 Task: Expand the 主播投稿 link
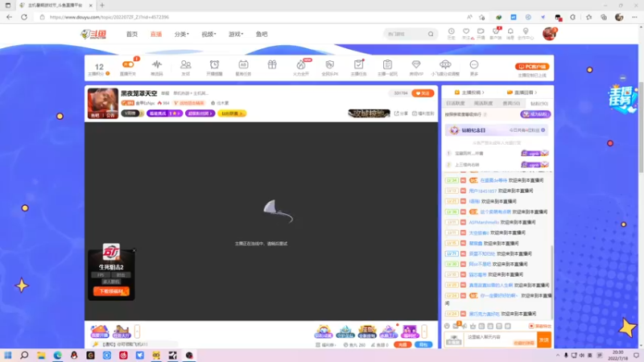(469, 93)
